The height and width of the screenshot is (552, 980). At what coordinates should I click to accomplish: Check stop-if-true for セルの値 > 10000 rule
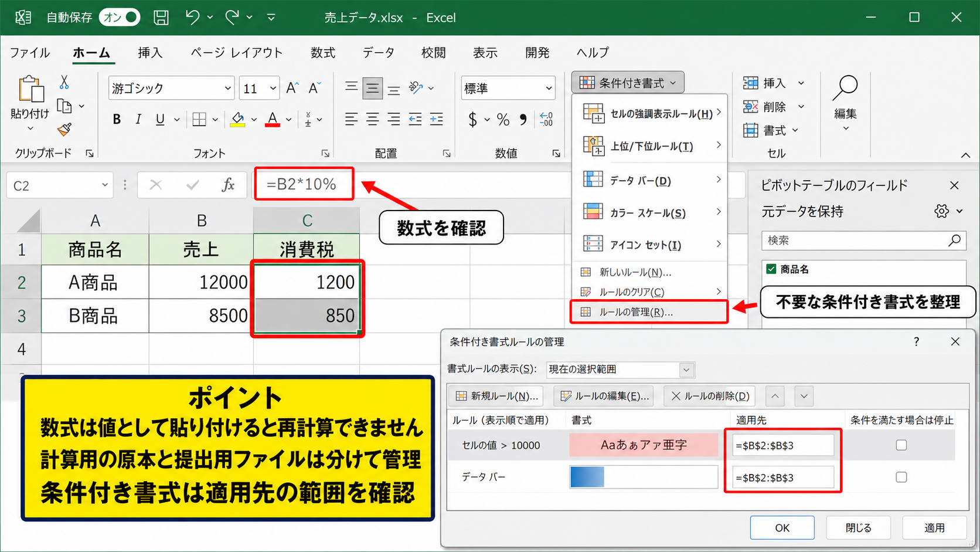901,445
